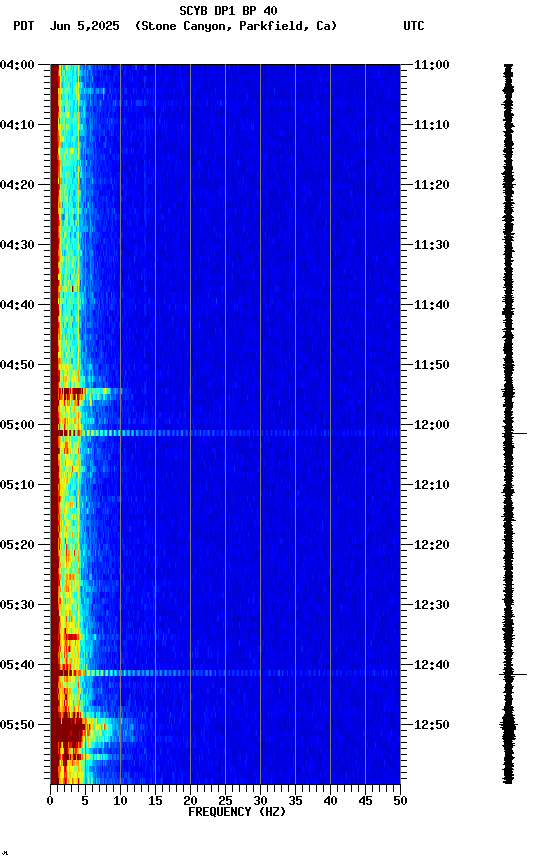The width and height of the screenshot is (552, 864).
Task: Click the waveform amplitude burst near 12:50 UTC
Action: click(508, 726)
